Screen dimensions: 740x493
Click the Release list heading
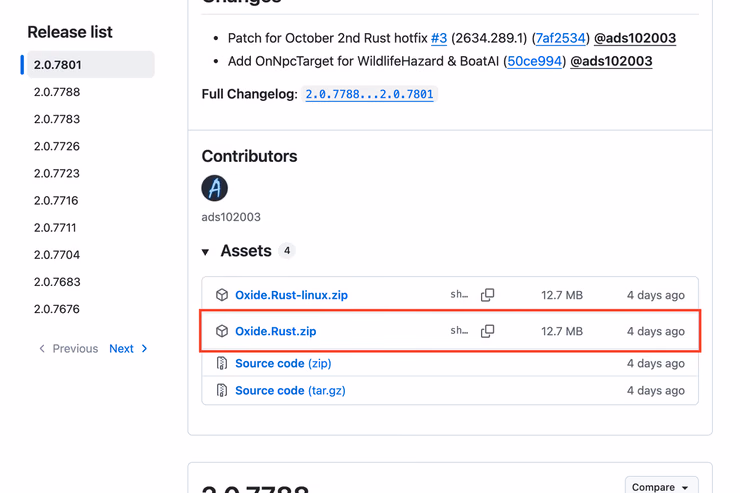pos(70,32)
